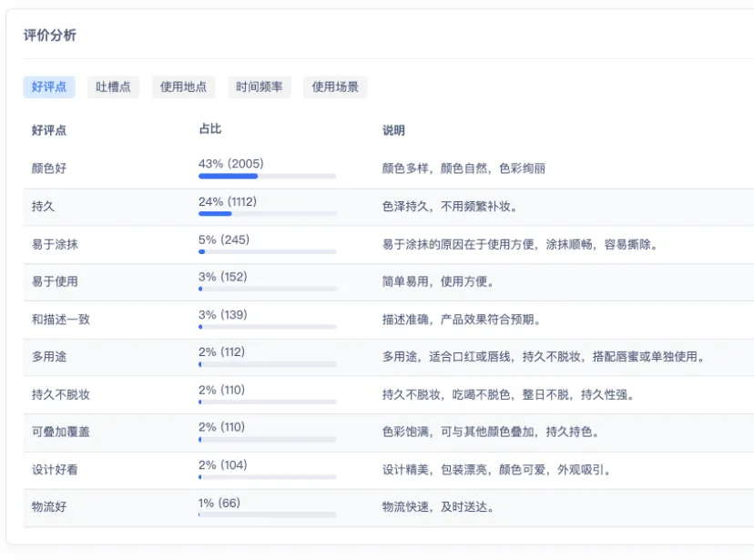Image resolution: width=754 pixels, height=560 pixels.
Task: Click the 3% (152) value
Action: pos(222,277)
